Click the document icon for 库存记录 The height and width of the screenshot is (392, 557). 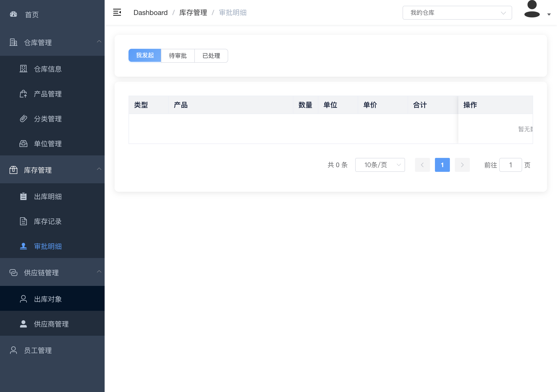(x=23, y=221)
